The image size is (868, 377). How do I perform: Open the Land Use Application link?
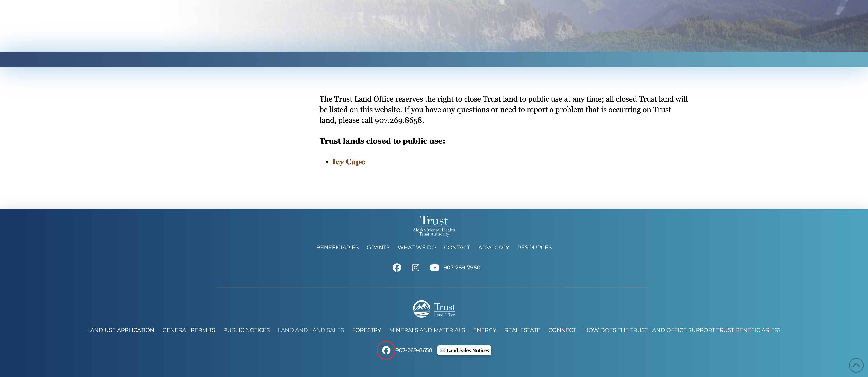pyautogui.click(x=121, y=330)
